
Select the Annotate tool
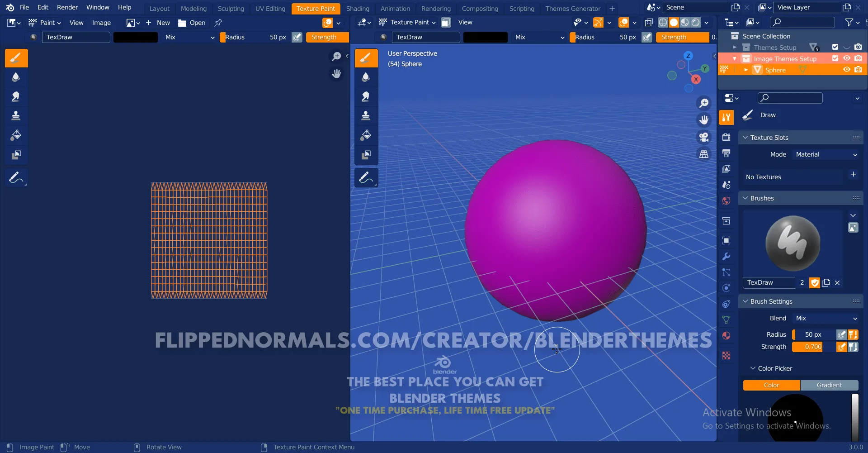(16, 177)
